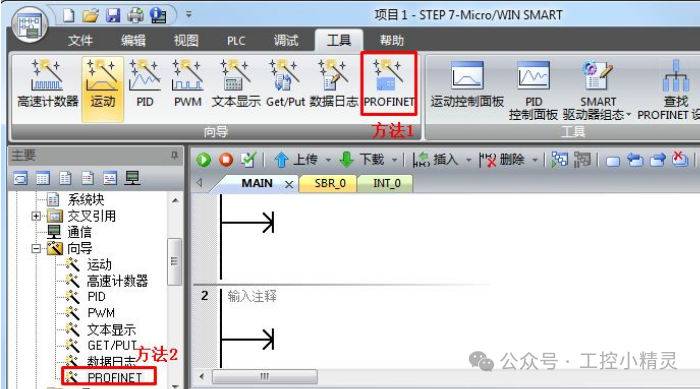Image resolution: width=700 pixels, height=389 pixels.
Task: Open the File (文件) menu tab
Action: pyautogui.click(x=80, y=41)
